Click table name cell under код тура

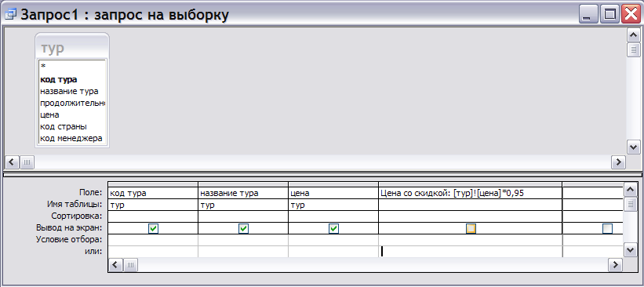pyautogui.click(x=153, y=205)
